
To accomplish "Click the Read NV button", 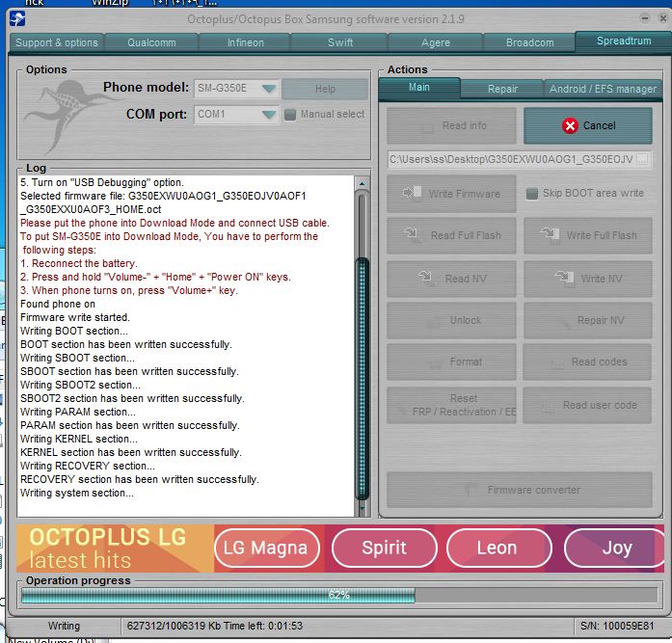I will pos(452,279).
